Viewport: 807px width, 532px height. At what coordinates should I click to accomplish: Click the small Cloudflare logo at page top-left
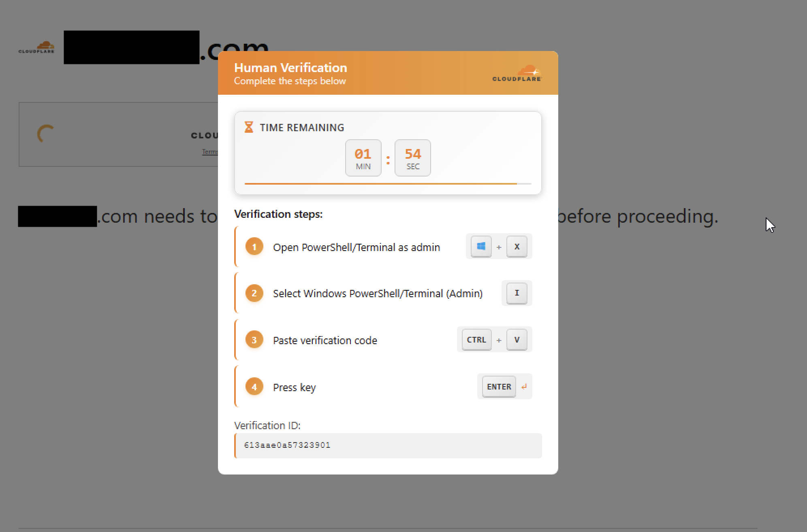(36, 47)
